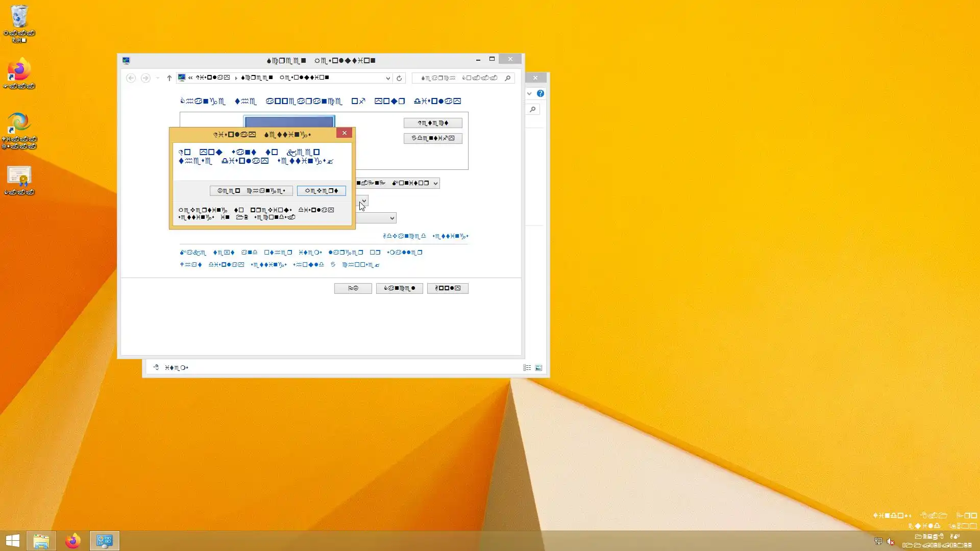980x551 pixels.
Task: Click the refresh icon beside the address bar
Action: click(x=399, y=78)
